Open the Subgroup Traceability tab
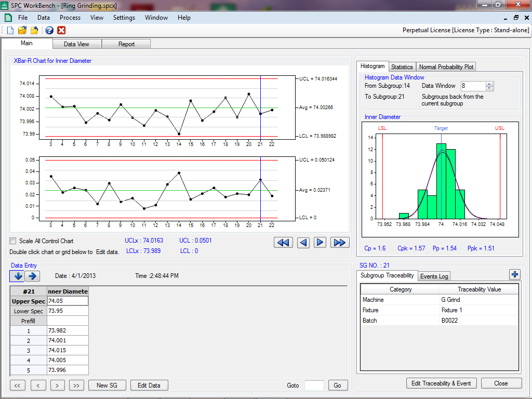532x399 pixels. pyautogui.click(x=387, y=275)
